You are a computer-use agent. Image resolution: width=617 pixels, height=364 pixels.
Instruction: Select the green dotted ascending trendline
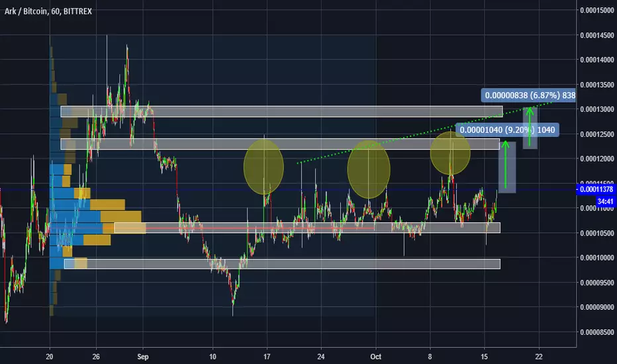pos(424,132)
